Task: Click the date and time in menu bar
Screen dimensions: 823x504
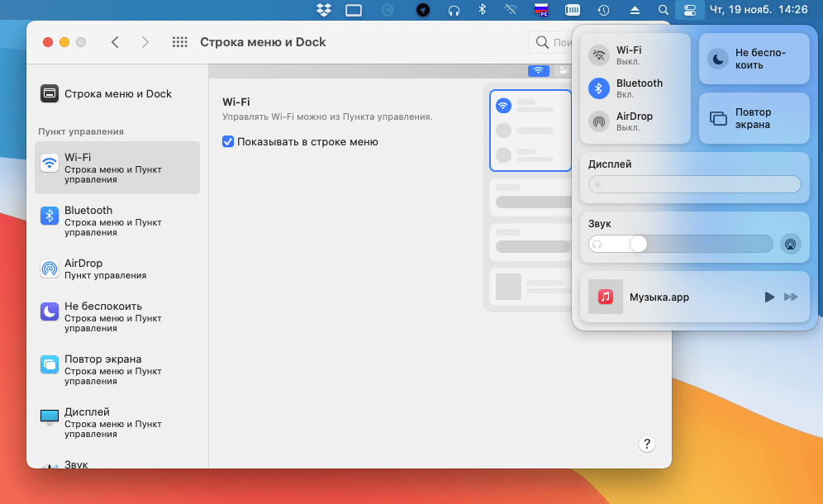Action: pos(759,9)
